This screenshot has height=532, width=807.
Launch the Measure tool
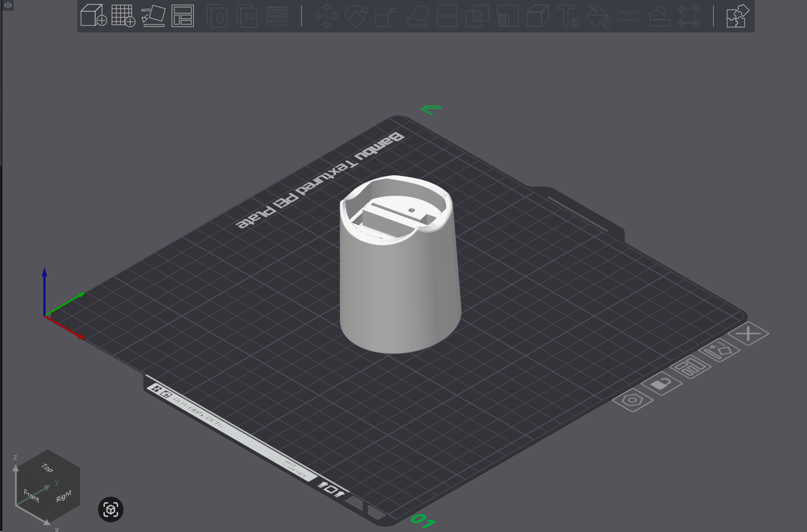628,17
